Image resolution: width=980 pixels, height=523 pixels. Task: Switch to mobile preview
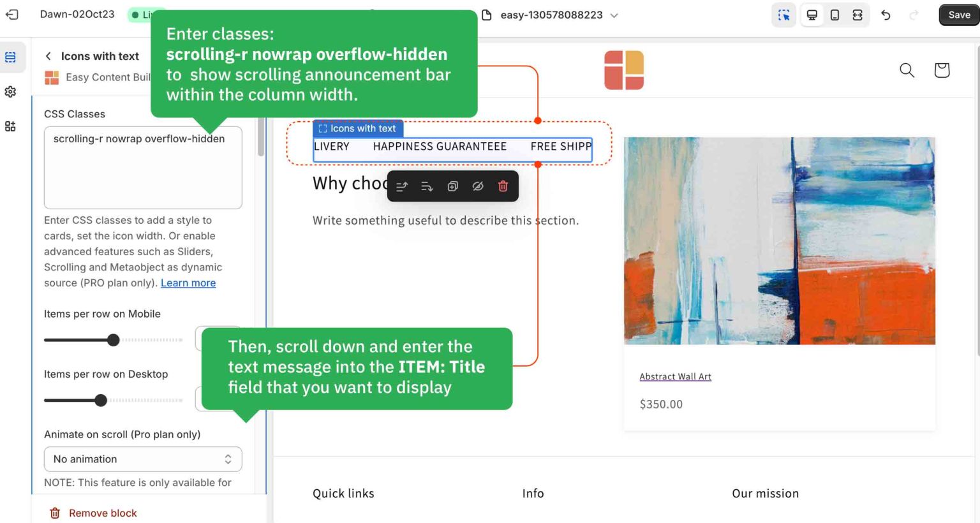(x=835, y=15)
